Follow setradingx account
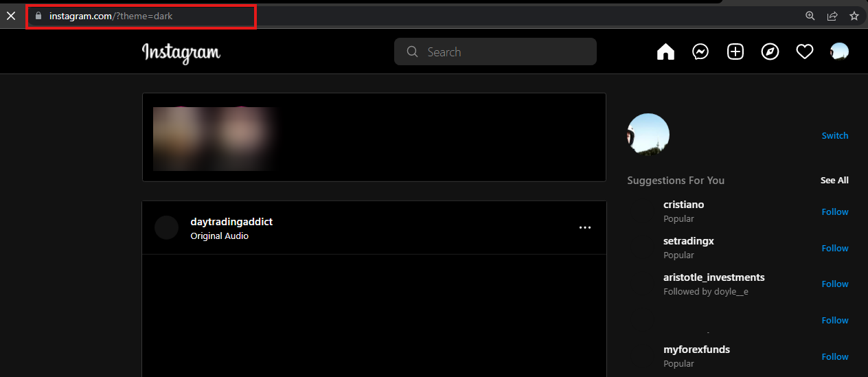This screenshot has width=868, height=377. tap(835, 248)
